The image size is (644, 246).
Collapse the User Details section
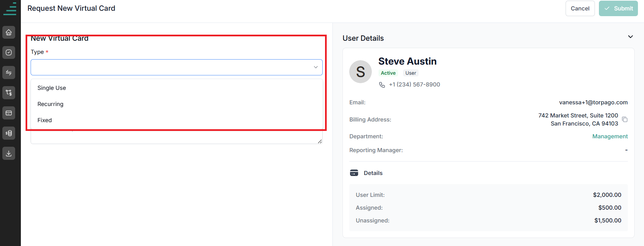pos(631,37)
